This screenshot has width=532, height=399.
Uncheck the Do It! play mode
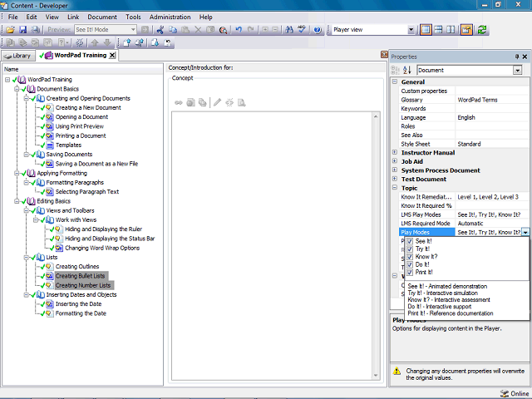tap(410, 264)
